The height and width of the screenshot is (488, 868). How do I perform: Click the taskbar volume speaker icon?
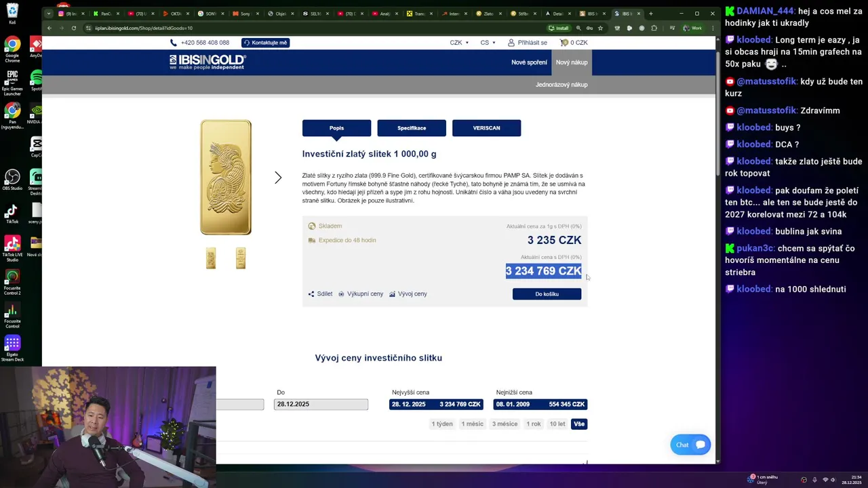(833, 479)
